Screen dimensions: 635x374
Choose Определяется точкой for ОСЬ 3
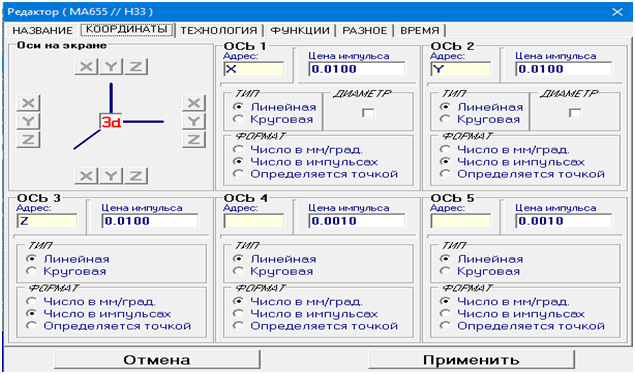point(109,326)
